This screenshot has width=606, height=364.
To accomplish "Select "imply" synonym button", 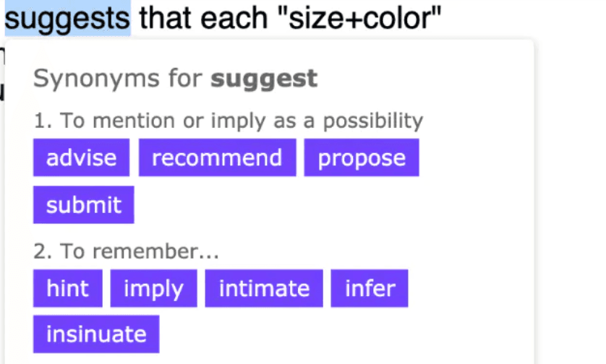I will 153,289.
